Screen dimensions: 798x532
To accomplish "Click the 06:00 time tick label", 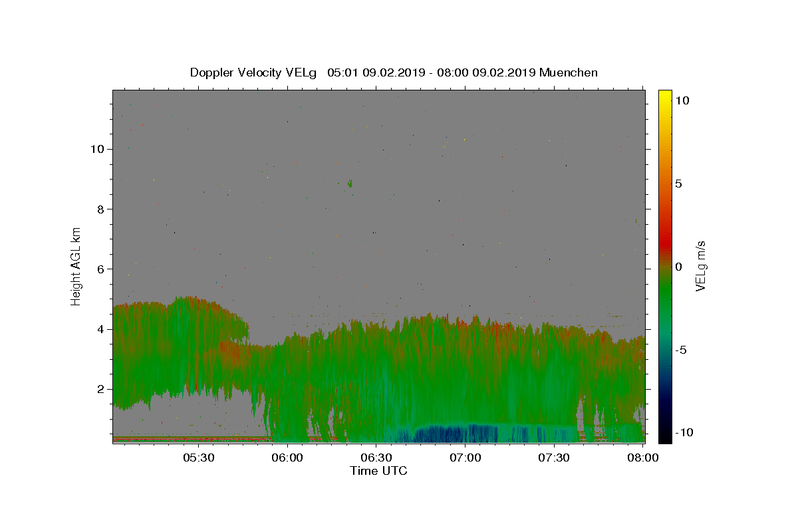I will tap(287, 458).
